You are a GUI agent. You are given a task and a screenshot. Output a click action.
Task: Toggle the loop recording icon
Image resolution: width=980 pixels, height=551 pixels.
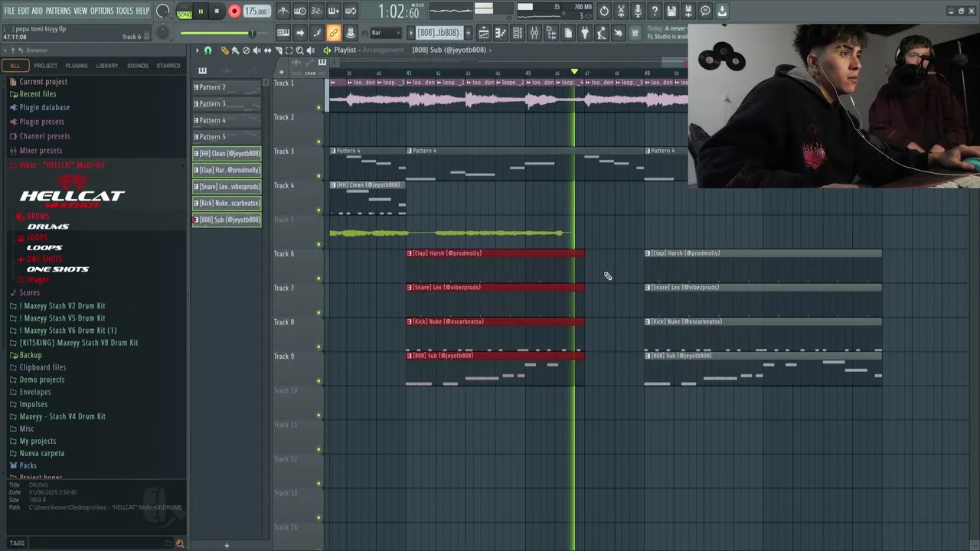(351, 11)
